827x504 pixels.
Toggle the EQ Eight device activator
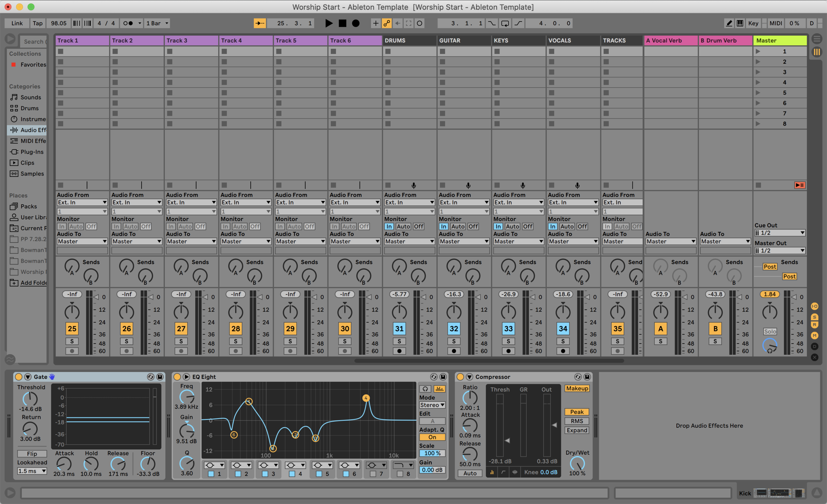point(177,377)
